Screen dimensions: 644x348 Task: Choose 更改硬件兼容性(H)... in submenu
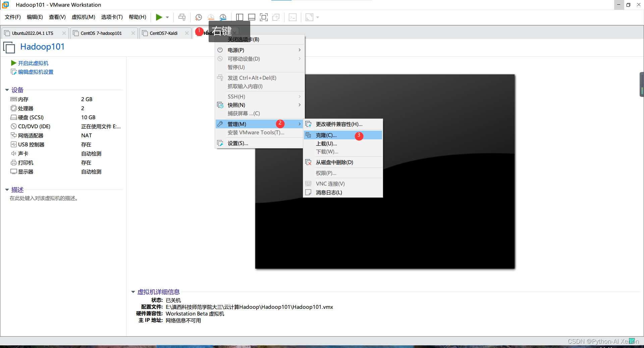(343, 124)
